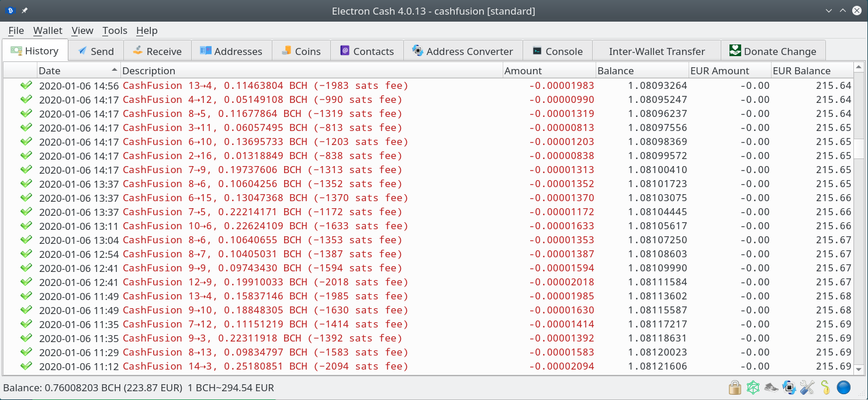Click the padlock password icon in status bar
Screen dimensions: 868x400
point(735,387)
